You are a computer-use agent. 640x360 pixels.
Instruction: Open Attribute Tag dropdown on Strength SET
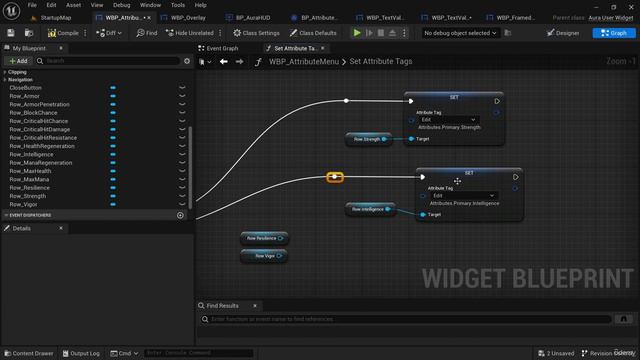click(448, 120)
